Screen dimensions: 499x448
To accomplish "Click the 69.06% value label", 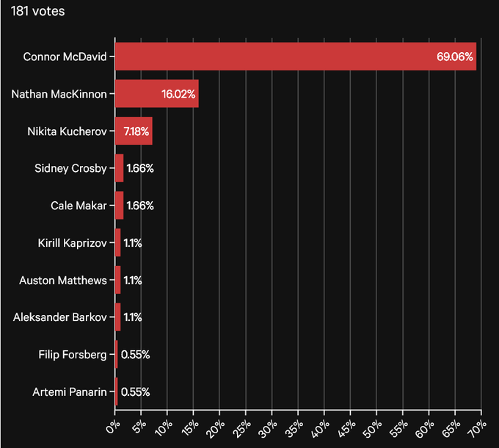I will coord(455,57).
